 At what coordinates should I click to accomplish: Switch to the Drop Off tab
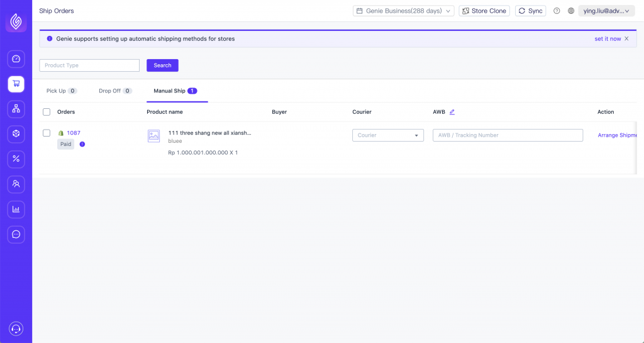click(116, 91)
